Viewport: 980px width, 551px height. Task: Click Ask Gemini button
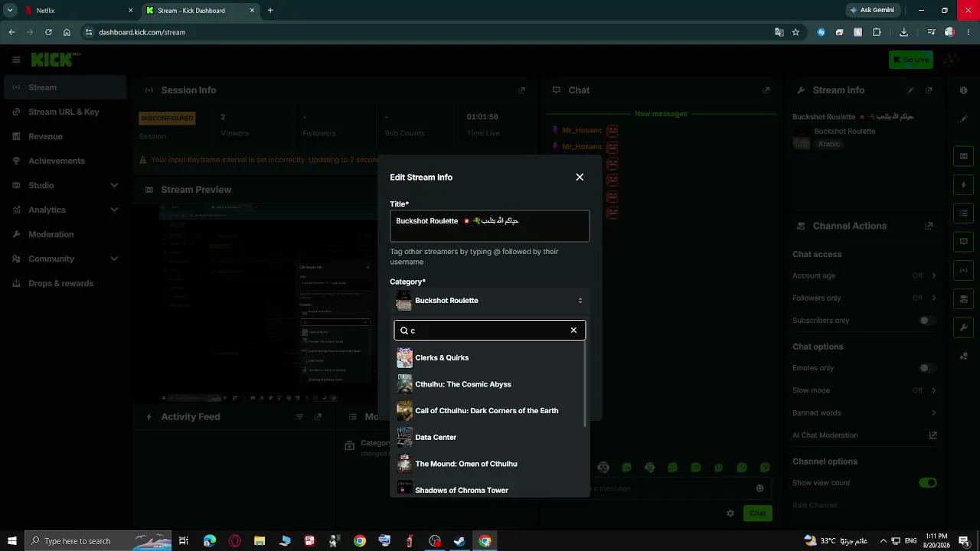tap(872, 11)
